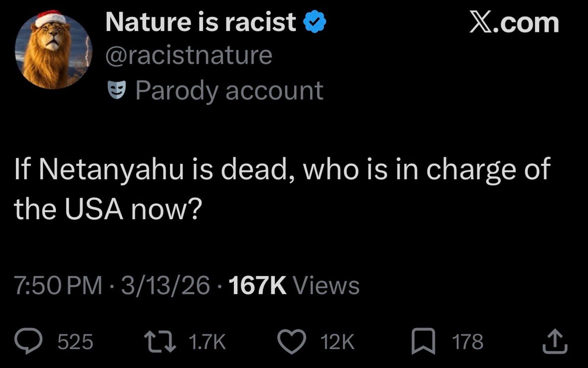Screen dimensions: 588x368
Task: Open the 167K Views analytics
Action: click(293, 286)
